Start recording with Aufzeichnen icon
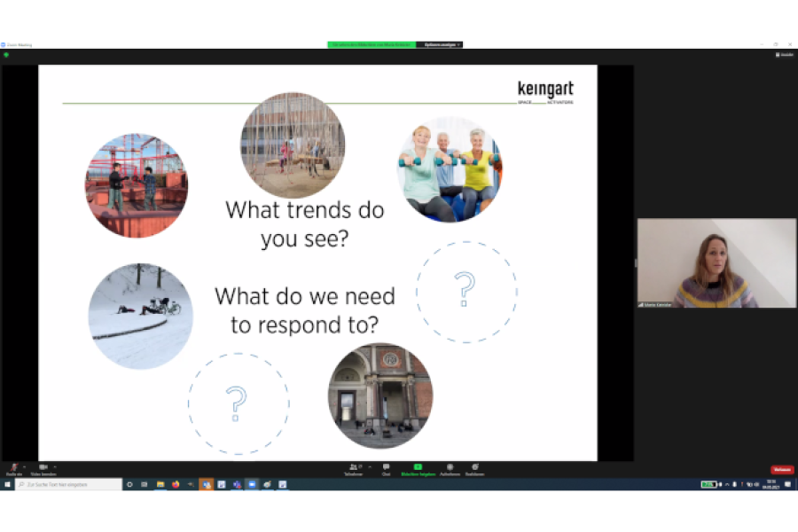 coord(450,469)
